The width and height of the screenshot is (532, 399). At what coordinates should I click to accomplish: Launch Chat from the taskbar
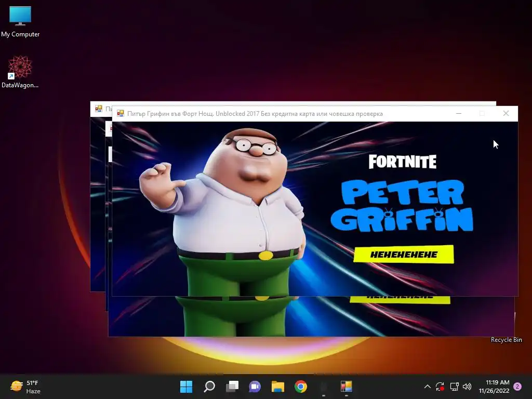(255, 387)
